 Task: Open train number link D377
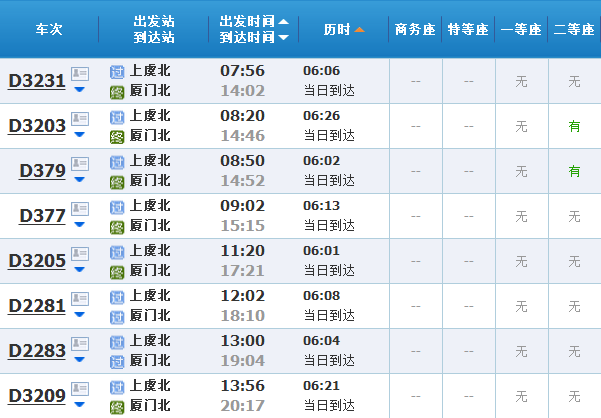[42, 216]
